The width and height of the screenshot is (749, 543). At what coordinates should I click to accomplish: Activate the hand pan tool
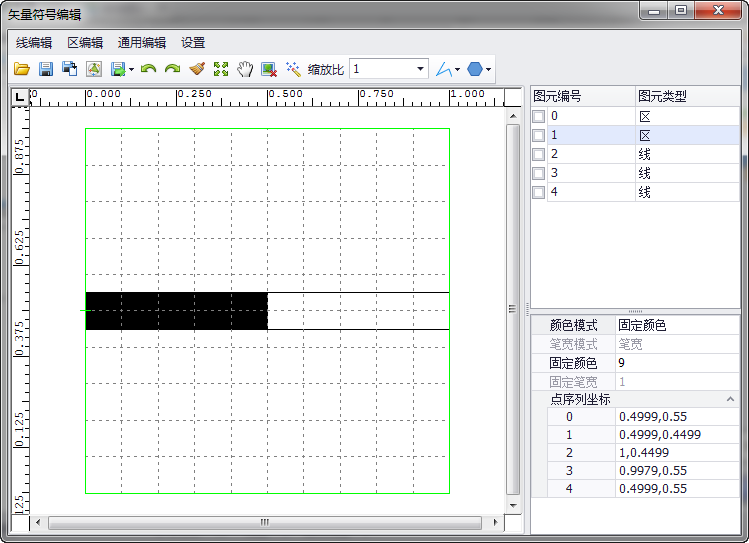point(245,69)
